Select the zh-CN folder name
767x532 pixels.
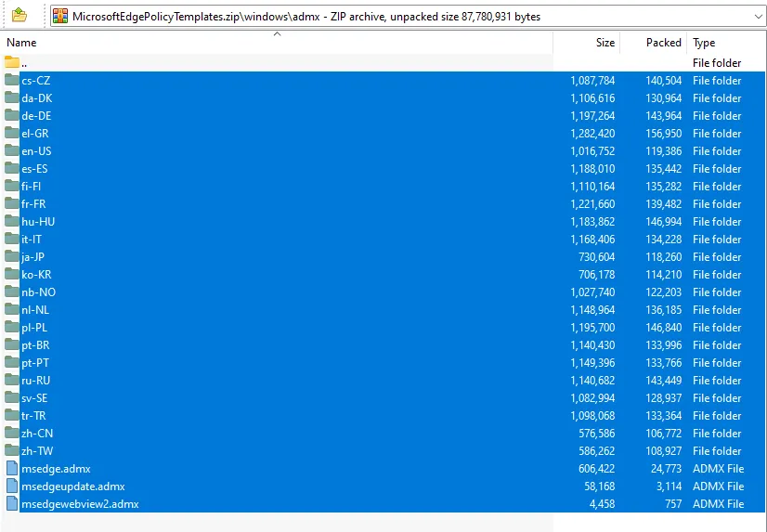37,434
